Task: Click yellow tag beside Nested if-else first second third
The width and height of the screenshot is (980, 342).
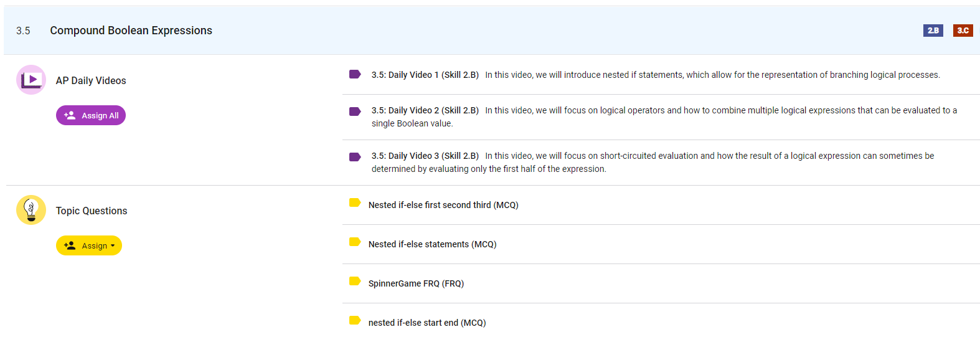Action: click(355, 202)
